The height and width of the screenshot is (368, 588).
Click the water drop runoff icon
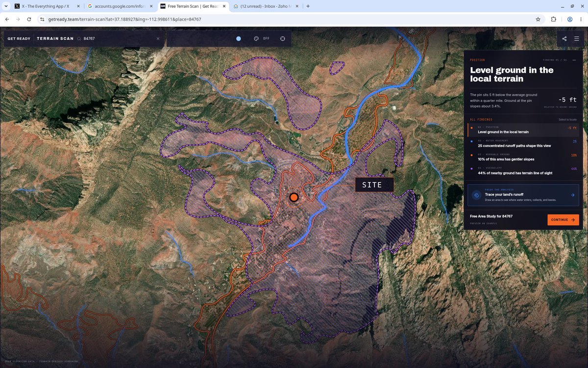476,195
